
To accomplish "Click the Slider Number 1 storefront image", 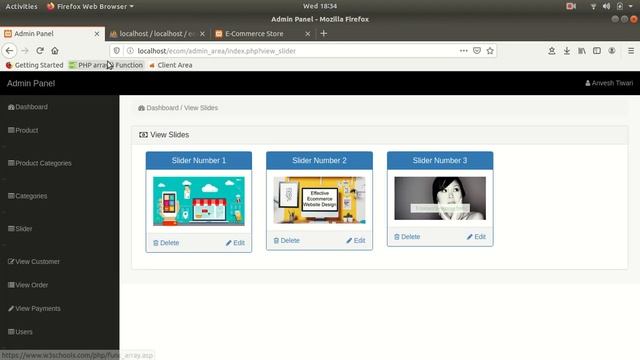I will 199,201.
